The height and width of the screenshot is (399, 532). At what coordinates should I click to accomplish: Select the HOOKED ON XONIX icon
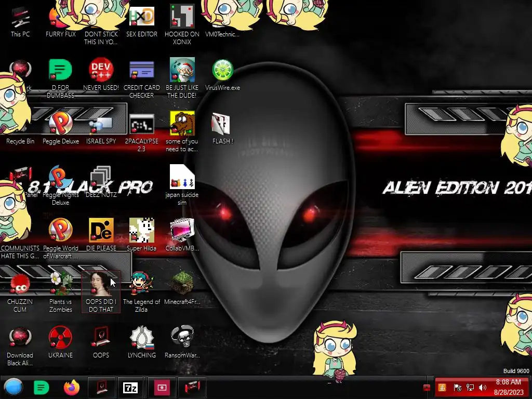click(182, 24)
